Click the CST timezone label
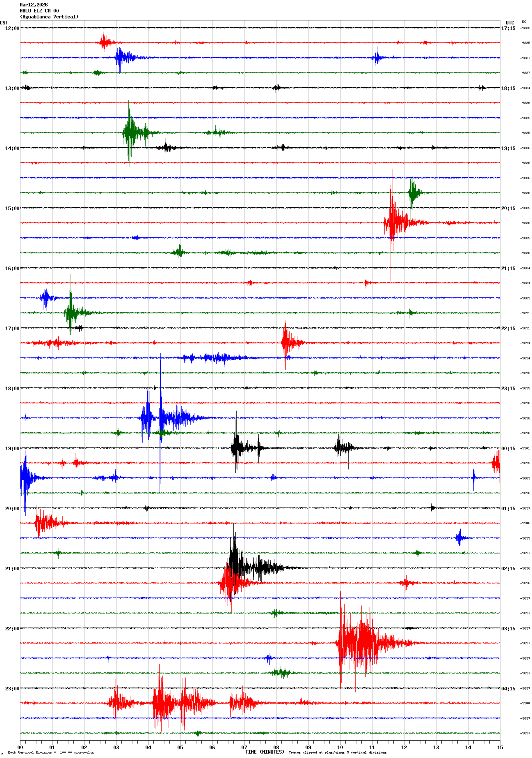532x758 pixels. click(4, 23)
